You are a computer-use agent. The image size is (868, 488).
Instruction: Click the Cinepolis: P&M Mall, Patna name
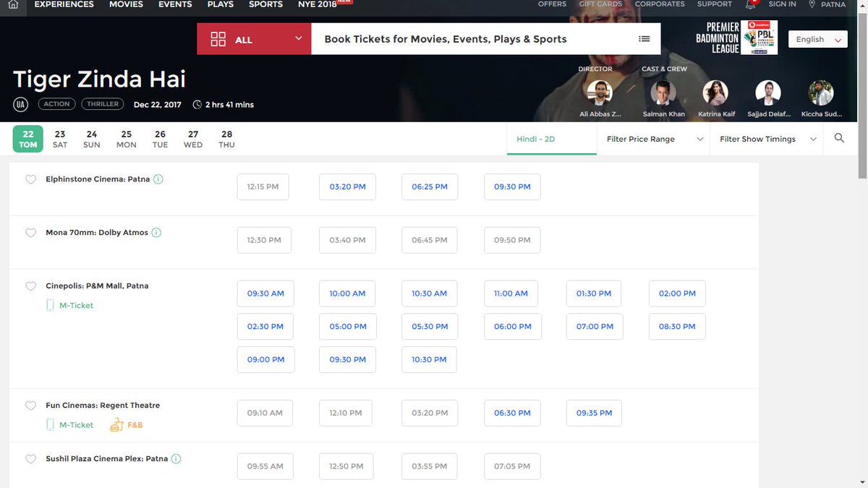click(x=97, y=286)
